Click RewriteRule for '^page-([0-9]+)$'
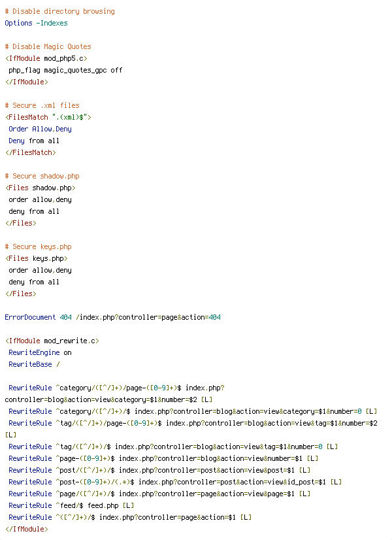 coord(163,458)
